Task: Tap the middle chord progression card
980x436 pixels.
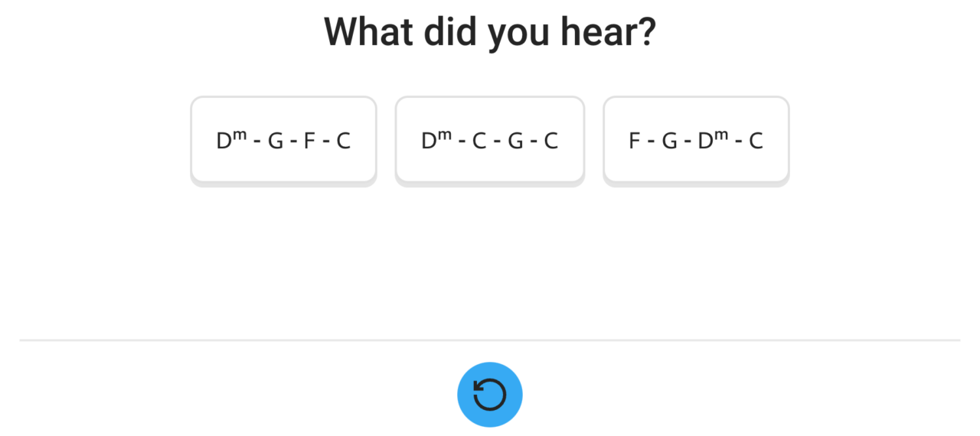Action: (490, 140)
